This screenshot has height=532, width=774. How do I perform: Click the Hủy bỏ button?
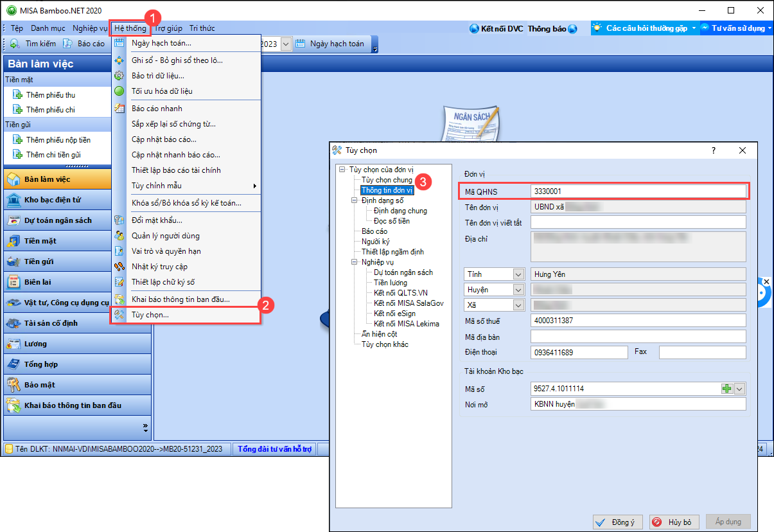[x=674, y=522]
